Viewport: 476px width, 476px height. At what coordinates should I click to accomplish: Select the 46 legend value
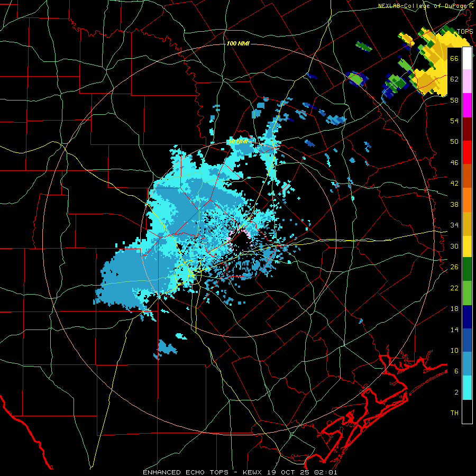(454, 163)
